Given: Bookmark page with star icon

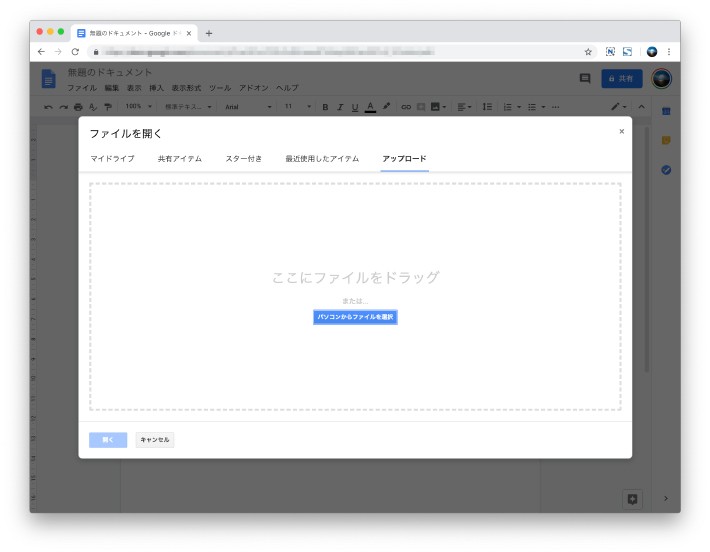Looking at the screenshot, I should [588, 52].
